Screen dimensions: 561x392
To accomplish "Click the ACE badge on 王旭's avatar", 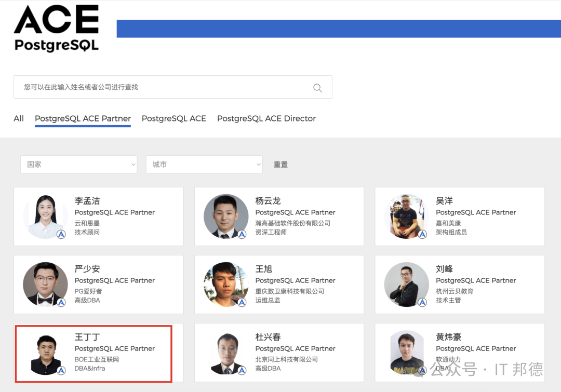I will [242, 302].
